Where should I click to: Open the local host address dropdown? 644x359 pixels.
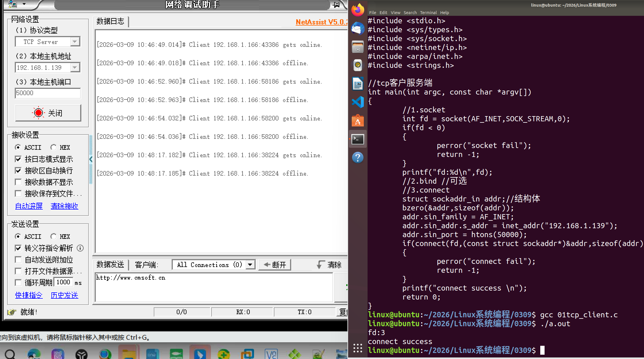pos(75,68)
